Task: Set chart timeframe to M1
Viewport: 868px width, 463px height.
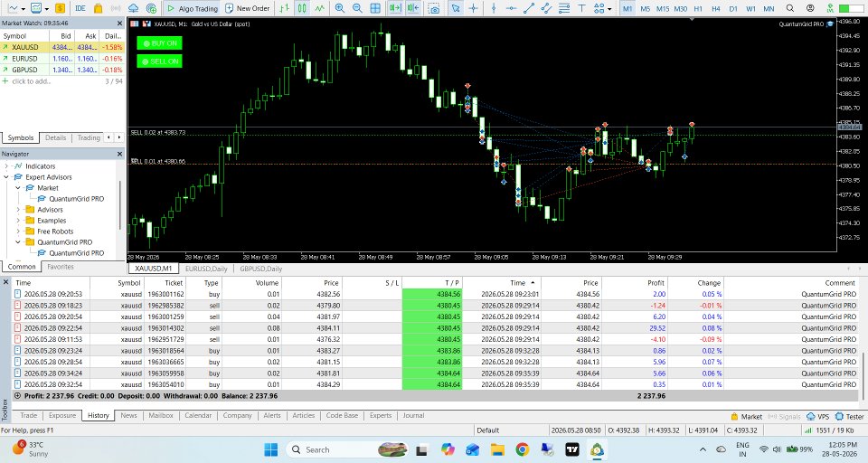Action: pos(627,8)
